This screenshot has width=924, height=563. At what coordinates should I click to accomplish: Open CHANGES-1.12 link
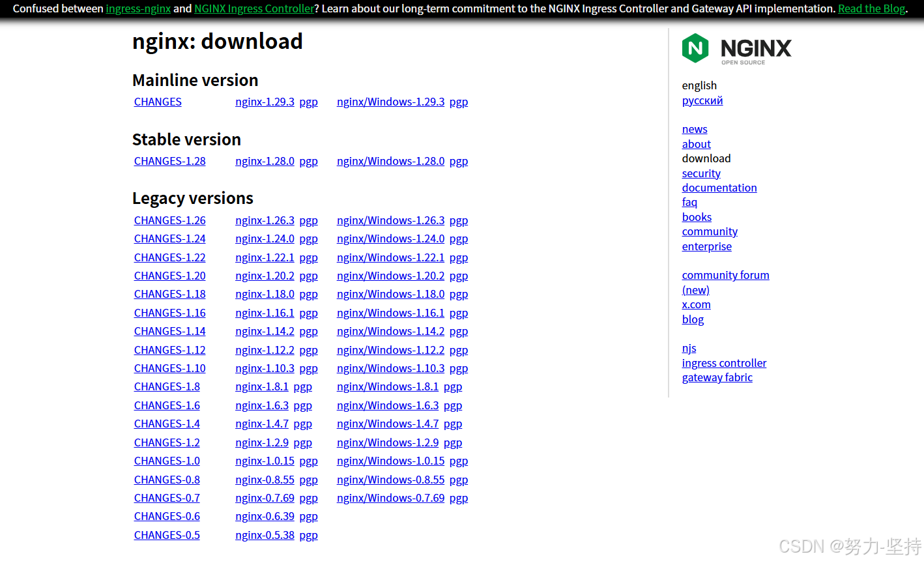pos(169,350)
